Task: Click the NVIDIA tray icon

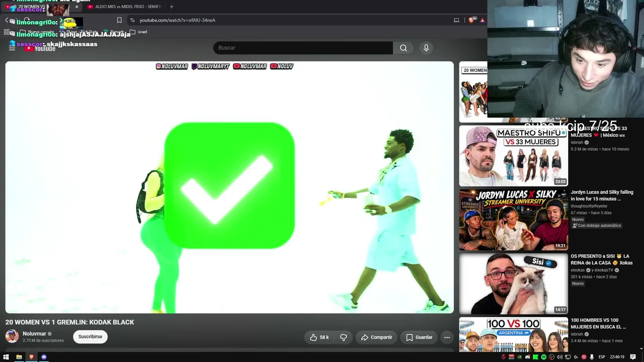Action: click(x=519, y=357)
